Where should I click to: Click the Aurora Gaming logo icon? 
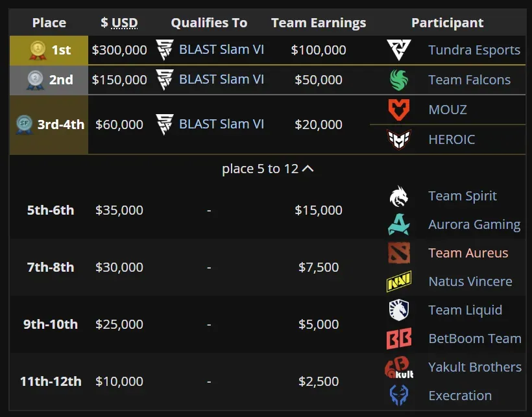click(399, 224)
